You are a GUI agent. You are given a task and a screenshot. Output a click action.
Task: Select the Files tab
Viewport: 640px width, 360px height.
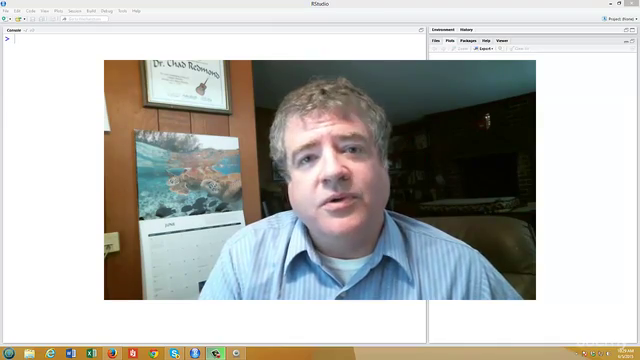(x=436, y=41)
